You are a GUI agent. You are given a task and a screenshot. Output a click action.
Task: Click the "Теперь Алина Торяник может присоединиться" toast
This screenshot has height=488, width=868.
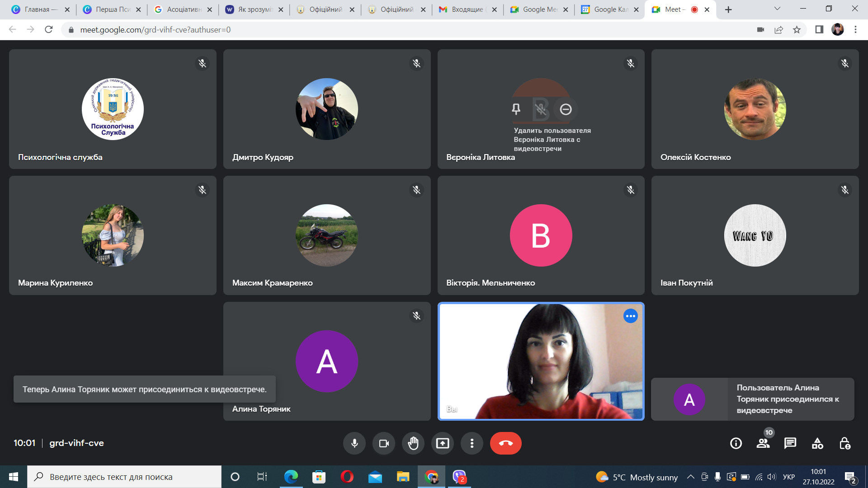point(144,389)
